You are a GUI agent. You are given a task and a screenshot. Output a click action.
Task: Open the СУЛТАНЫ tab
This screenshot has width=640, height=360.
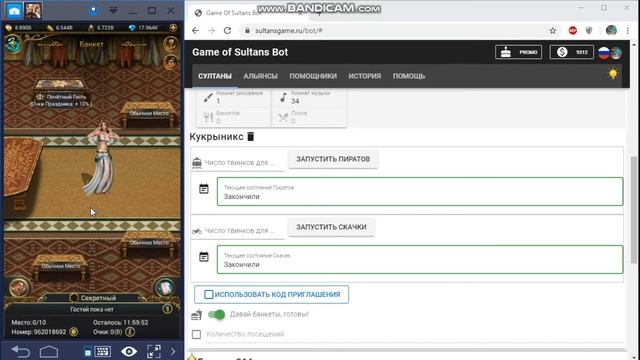coord(215,76)
